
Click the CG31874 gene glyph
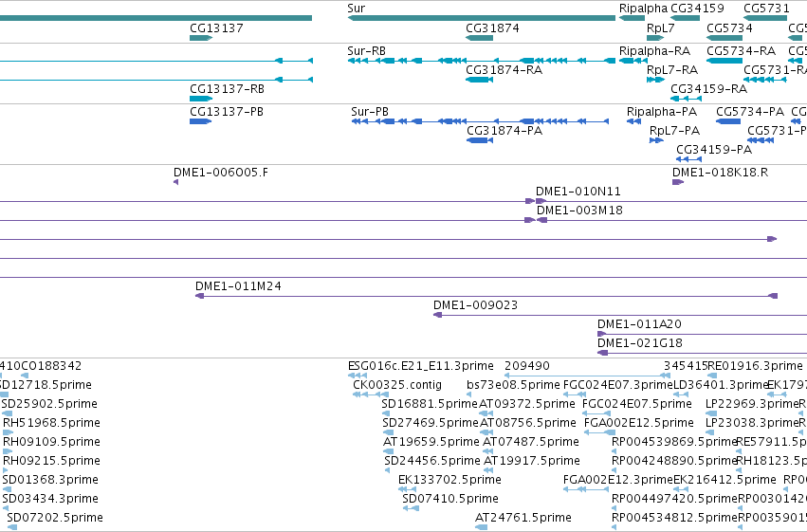click(479, 38)
